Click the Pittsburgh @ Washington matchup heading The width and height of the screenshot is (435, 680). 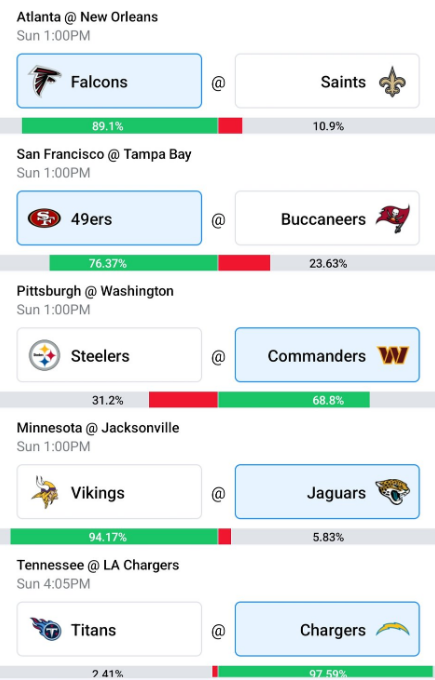tap(95, 291)
